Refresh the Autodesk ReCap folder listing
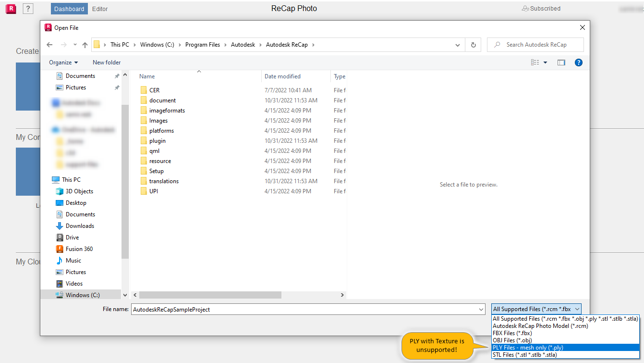Screen dimensions: 644x363 pos(473,45)
